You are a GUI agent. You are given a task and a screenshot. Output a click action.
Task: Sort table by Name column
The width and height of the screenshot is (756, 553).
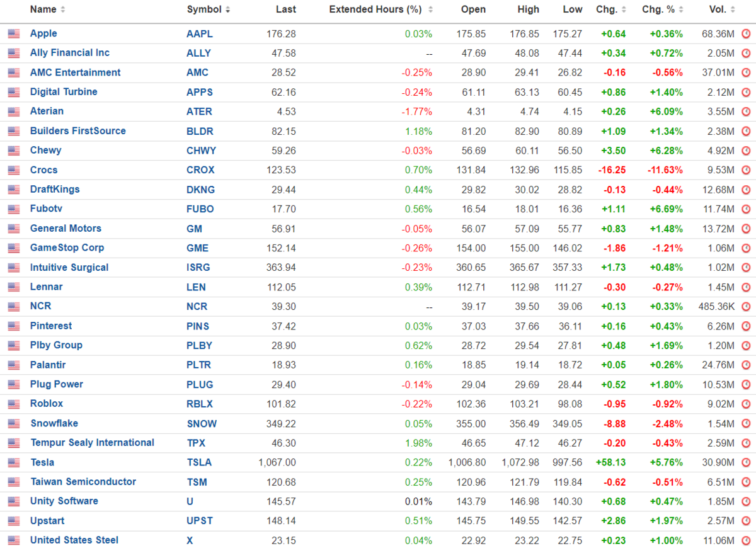point(48,9)
